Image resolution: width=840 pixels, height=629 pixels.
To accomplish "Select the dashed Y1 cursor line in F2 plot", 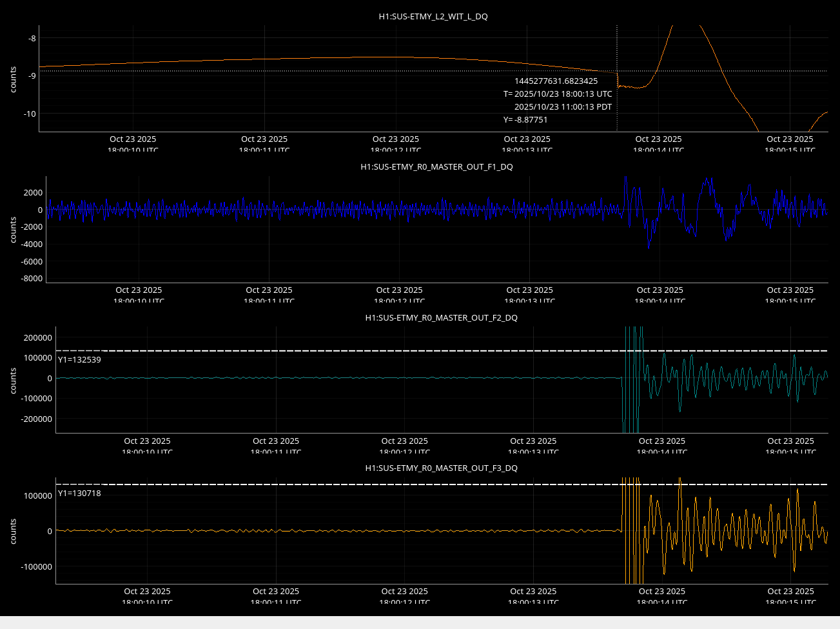I will [x=387, y=351].
